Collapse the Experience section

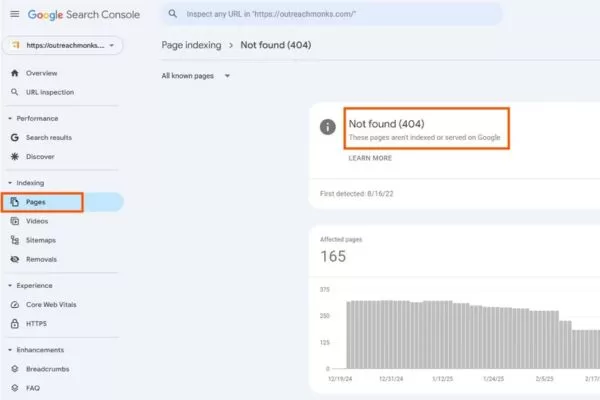11,285
